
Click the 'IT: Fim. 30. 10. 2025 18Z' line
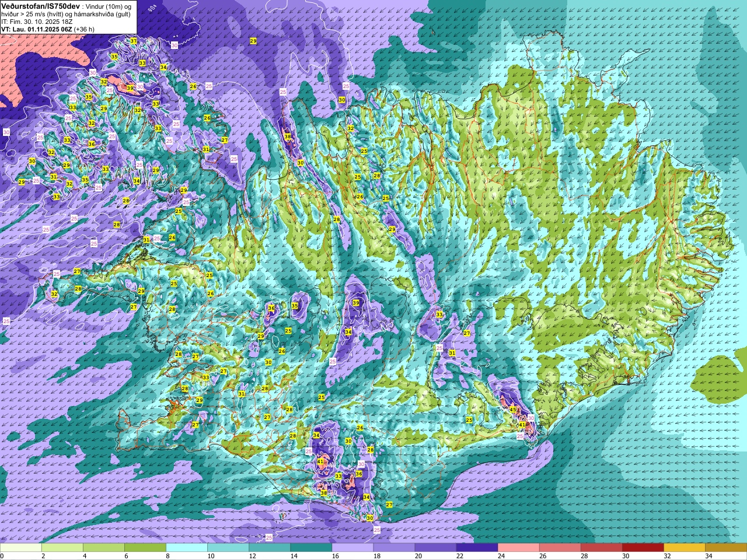click(x=36, y=22)
